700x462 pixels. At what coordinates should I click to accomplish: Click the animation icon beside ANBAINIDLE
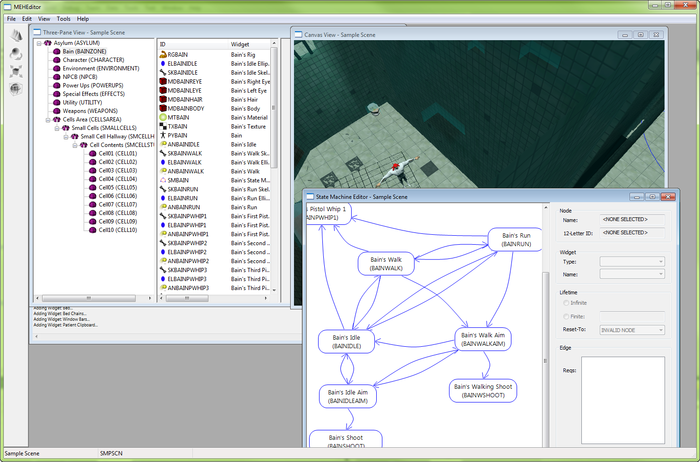(163, 144)
